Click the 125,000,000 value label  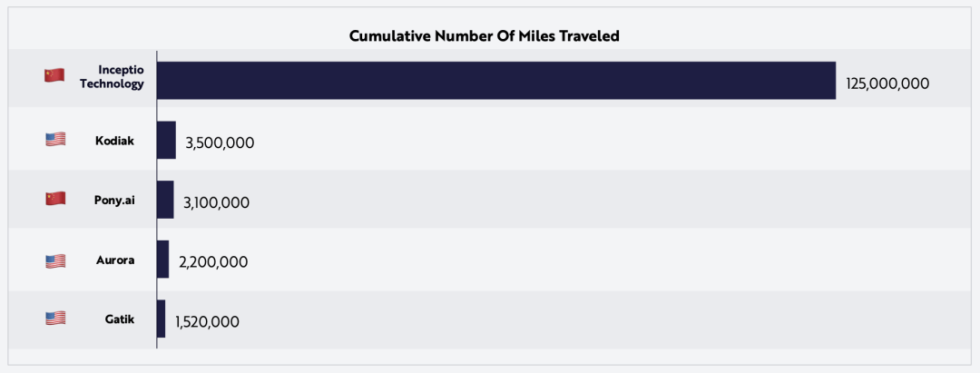coord(887,83)
